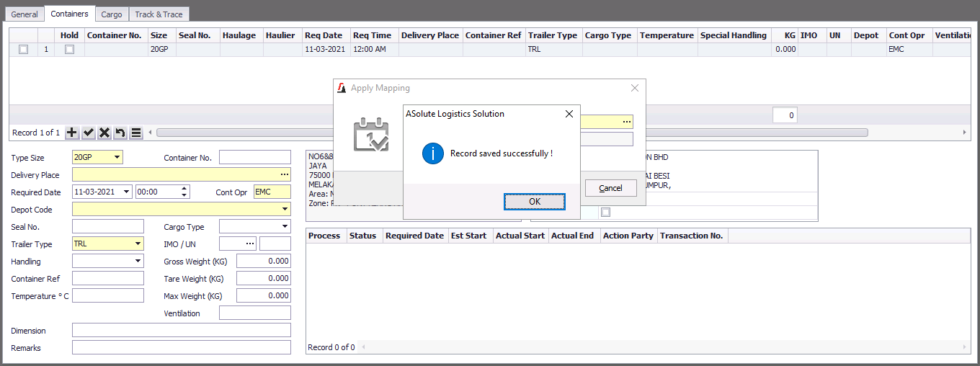980x366 pixels.
Task: Open the Track & Trace tab
Action: coord(159,14)
